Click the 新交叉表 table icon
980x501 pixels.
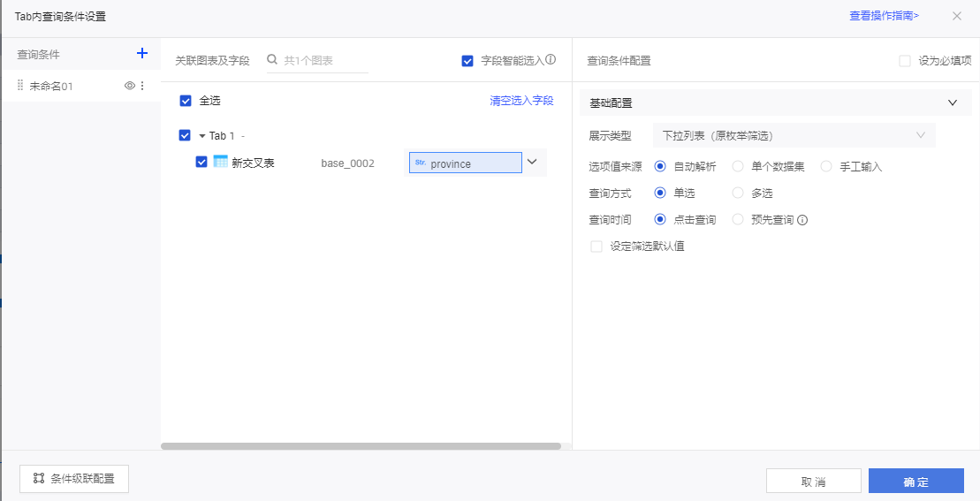coord(221,162)
